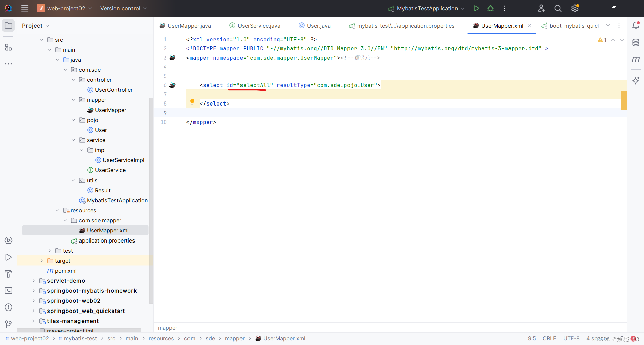Switch to User.java tab
The height and width of the screenshot is (345, 644).
tap(315, 26)
